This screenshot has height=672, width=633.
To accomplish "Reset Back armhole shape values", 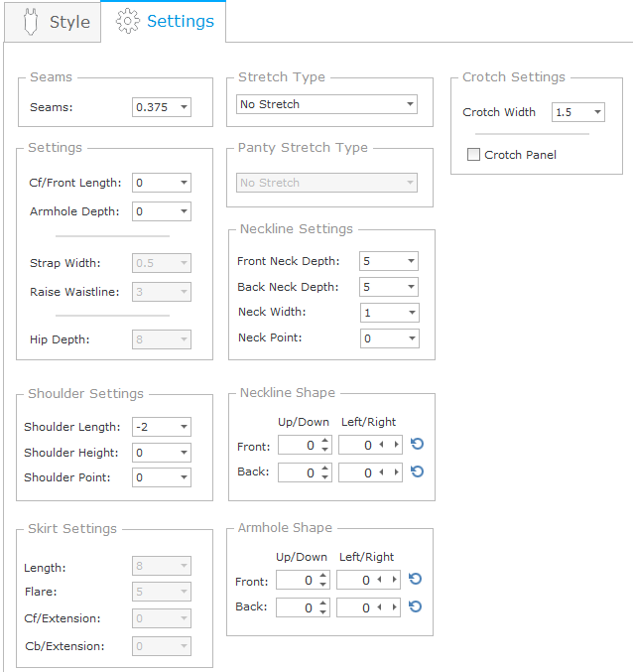I will click(415, 606).
